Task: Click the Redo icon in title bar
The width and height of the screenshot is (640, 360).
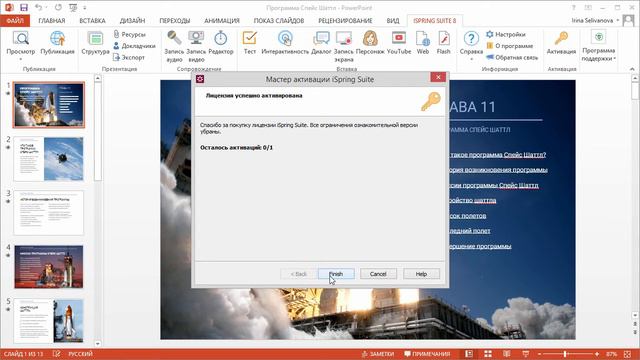Action: point(58,7)
